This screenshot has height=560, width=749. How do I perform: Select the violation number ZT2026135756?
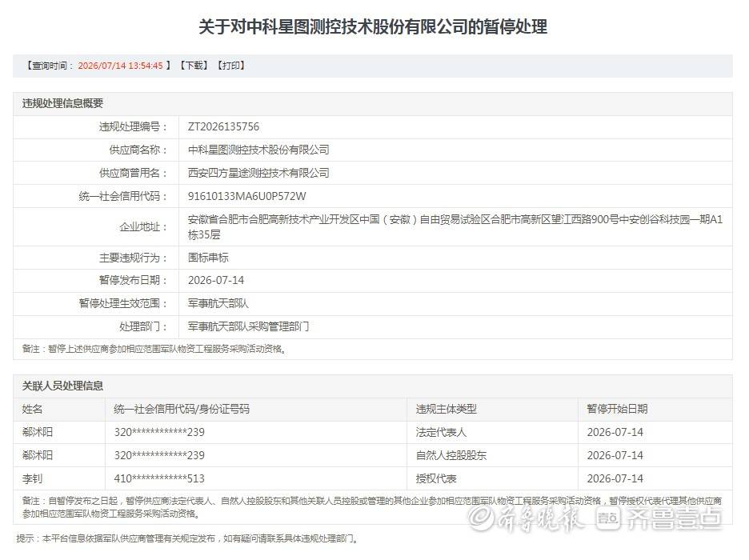(x=223, y=126)
